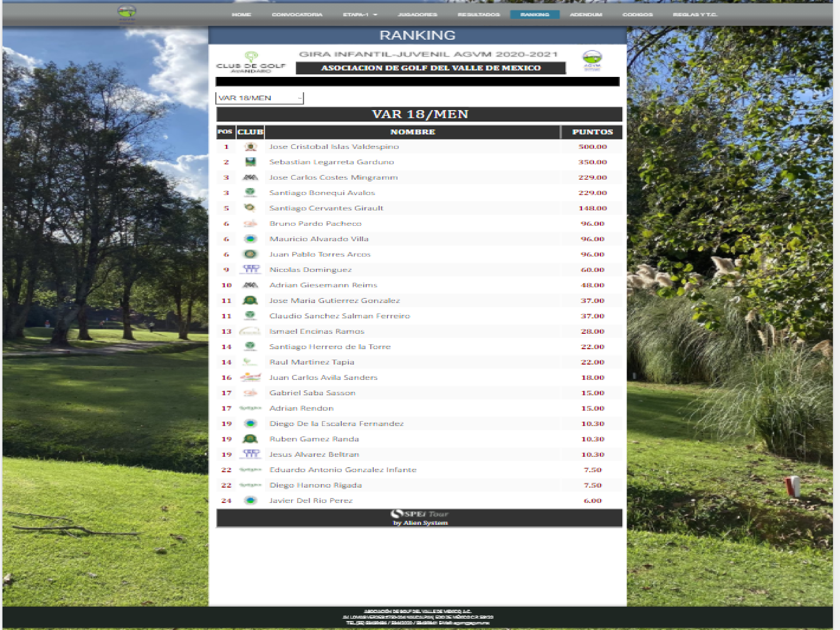Click club icon for Bruno Pardo Pacheco
Screen dimensions: 840x630
[250, 223]
